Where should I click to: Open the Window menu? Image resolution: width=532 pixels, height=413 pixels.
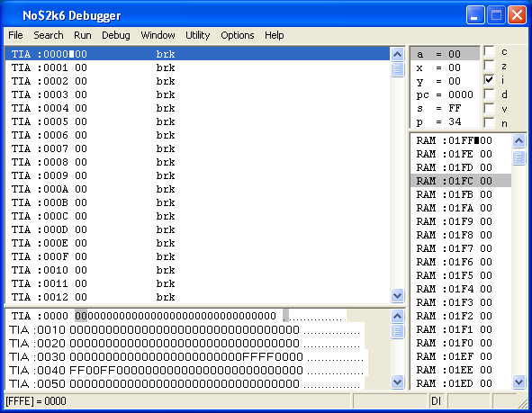pos(158,35)
